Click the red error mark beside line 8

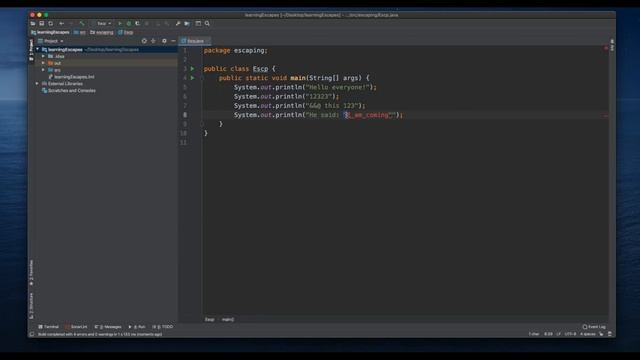pyautogui.click(x=605, y=116)
